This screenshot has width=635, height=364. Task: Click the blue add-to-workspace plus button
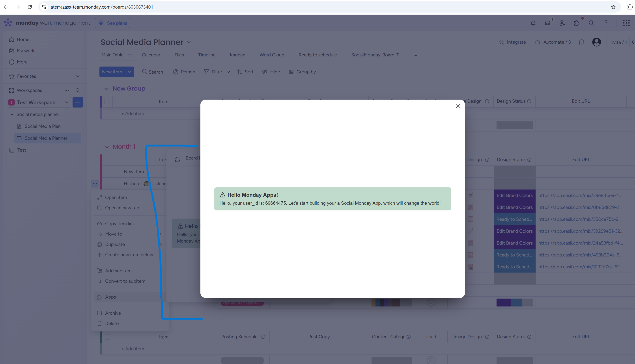(78, 102)
